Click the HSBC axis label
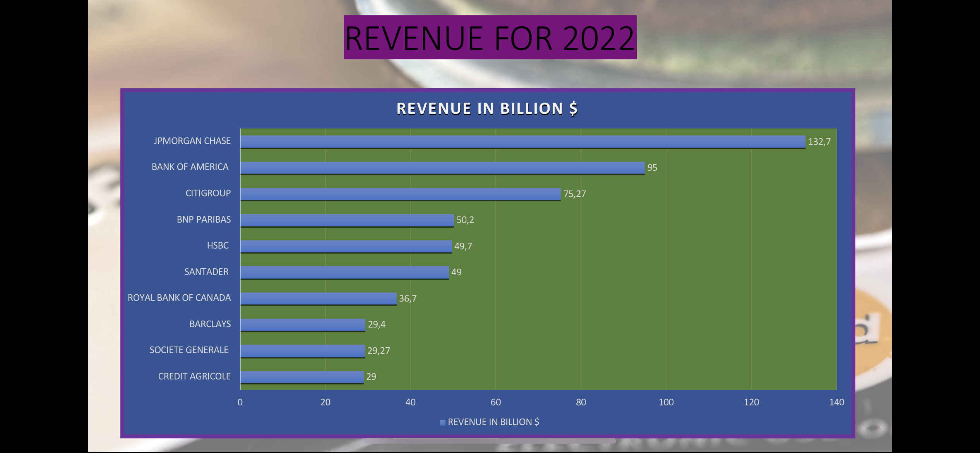Viewport: 980px width, 453px height. pyautogui.click(x=218, y=245)
